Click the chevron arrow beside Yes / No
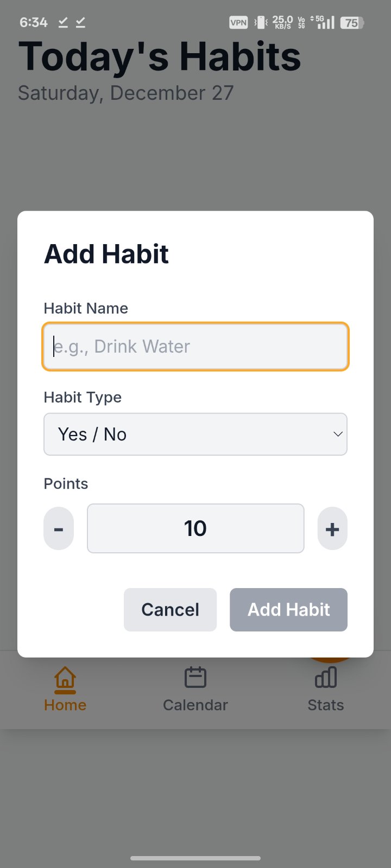The height and width of the screenshot is (868, 391). 338,434
